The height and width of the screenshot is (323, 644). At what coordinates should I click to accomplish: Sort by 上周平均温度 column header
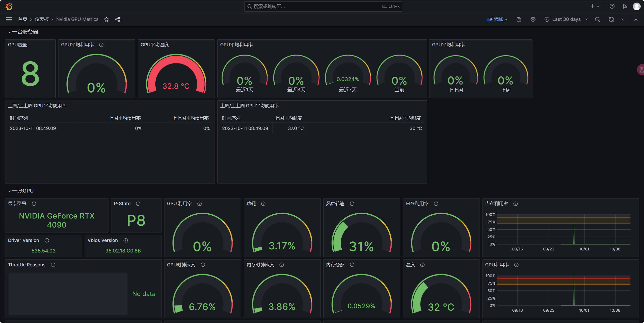coord(288,118)
